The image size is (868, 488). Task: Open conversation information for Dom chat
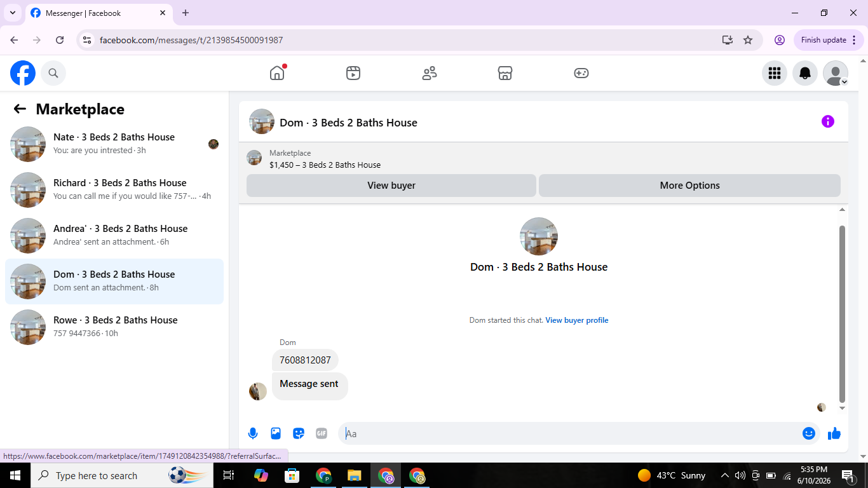coord(828,121)
